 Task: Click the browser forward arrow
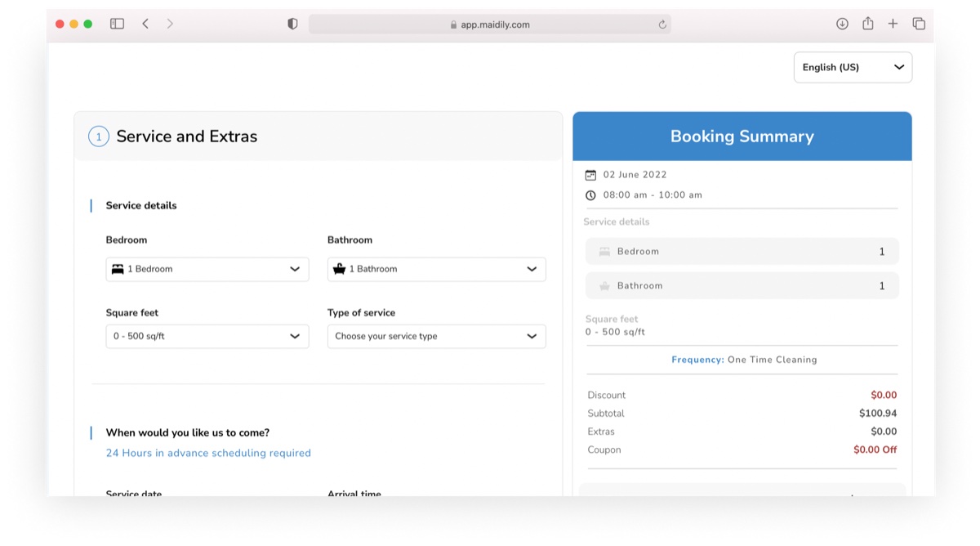click(x=170, y=24)
